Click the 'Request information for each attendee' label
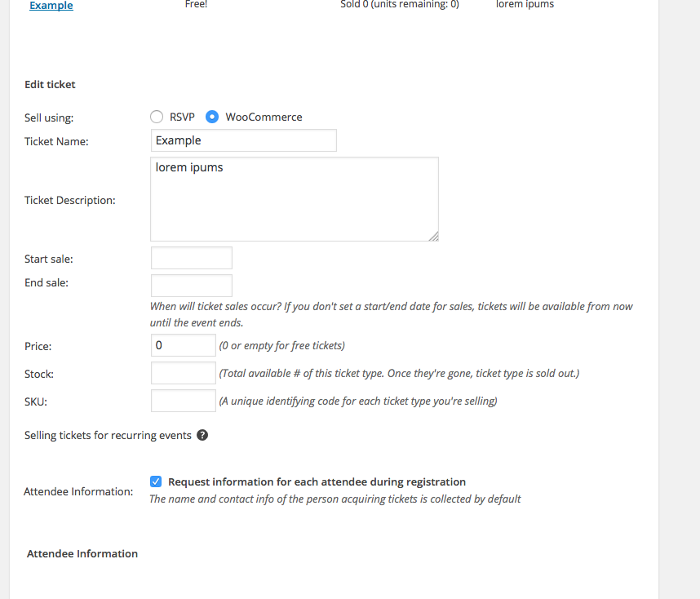This screenshot has height=599, width=700. click(317, 481)
